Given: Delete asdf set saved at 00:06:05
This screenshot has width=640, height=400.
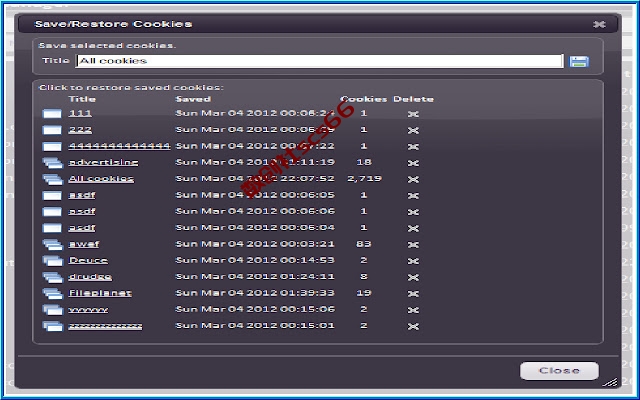Looking at the screenshot, I should pyautogui.click(x=413, y=196).
